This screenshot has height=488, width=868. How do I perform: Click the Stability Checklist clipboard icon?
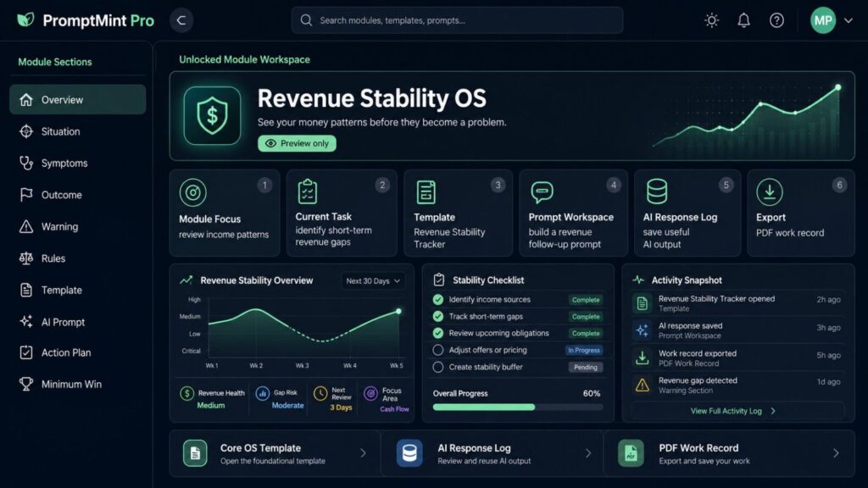(x=439, y=280)
